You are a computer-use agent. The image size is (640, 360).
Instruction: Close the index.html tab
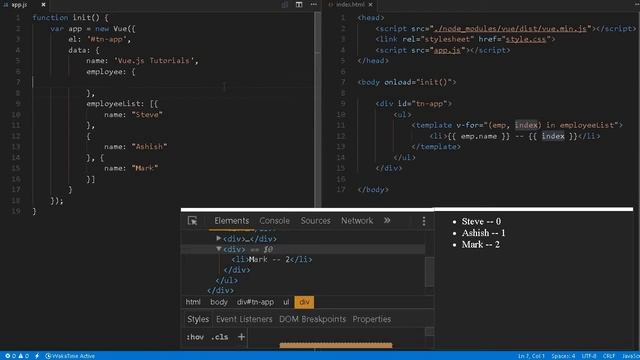point(370,4)
